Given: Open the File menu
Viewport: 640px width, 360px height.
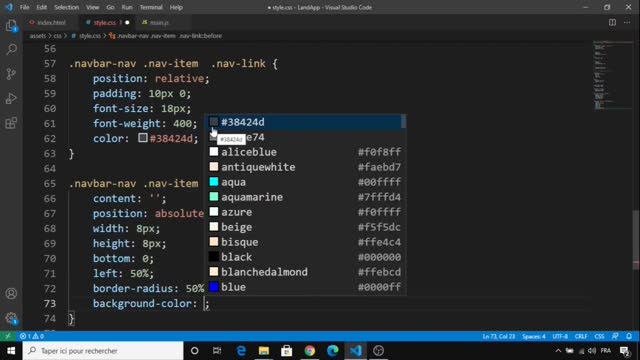Looking at the screenshot, I should click(24, 7).
